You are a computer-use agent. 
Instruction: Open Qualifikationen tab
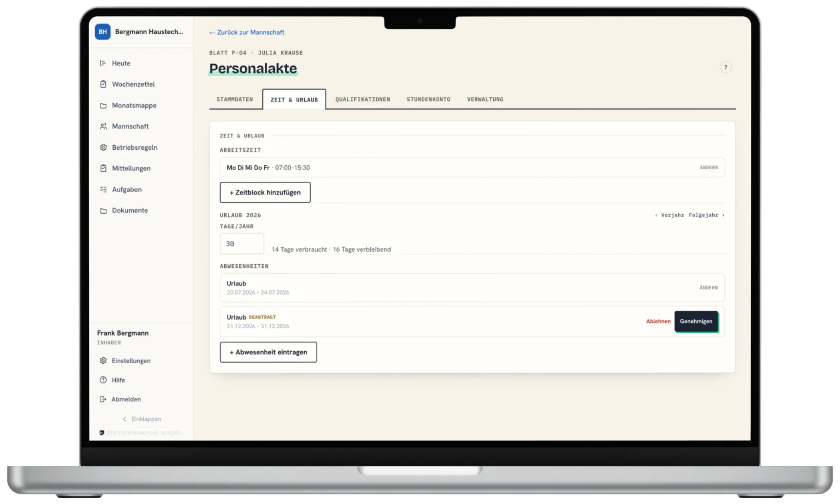[363, 99]
